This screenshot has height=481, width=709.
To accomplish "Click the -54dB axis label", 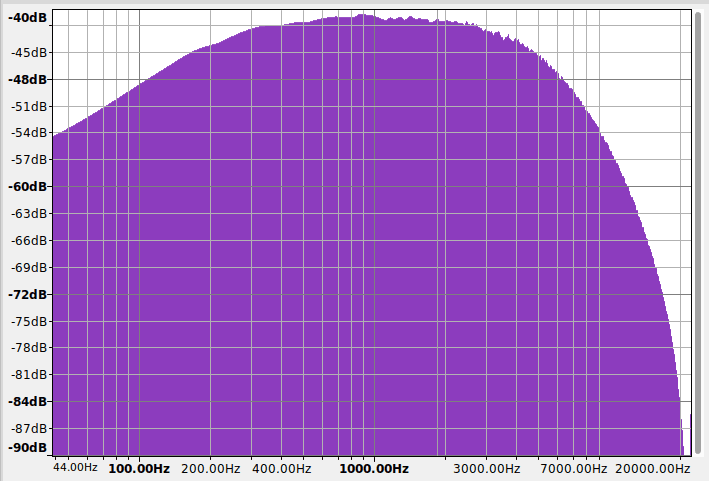I will coord(29,133).
